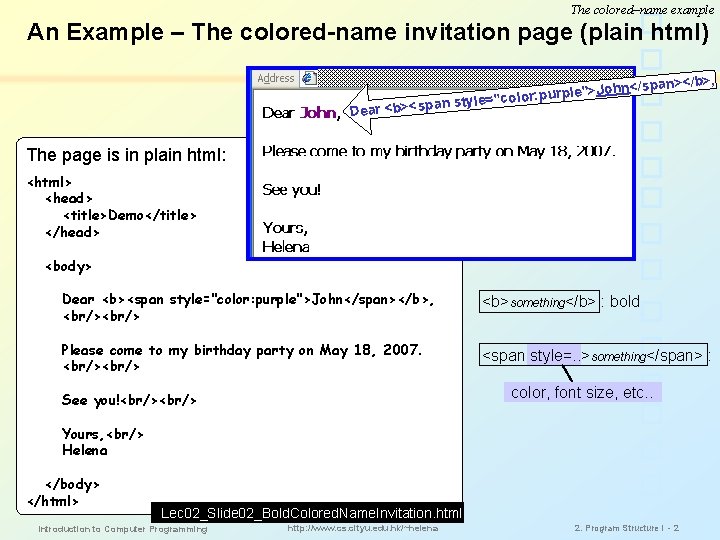The image size is (720, 540).
Task: Click 'Helena' signature in browser window
Action: click(286, 247)
